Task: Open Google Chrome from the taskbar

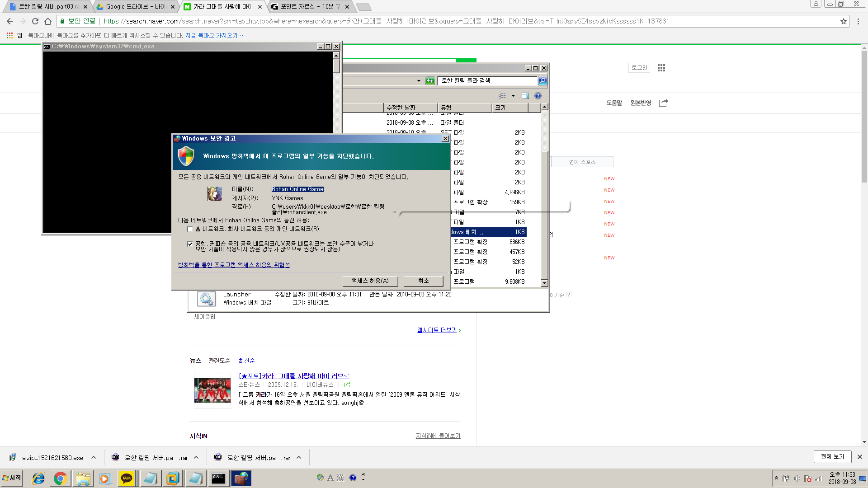Action: (61, 478)
